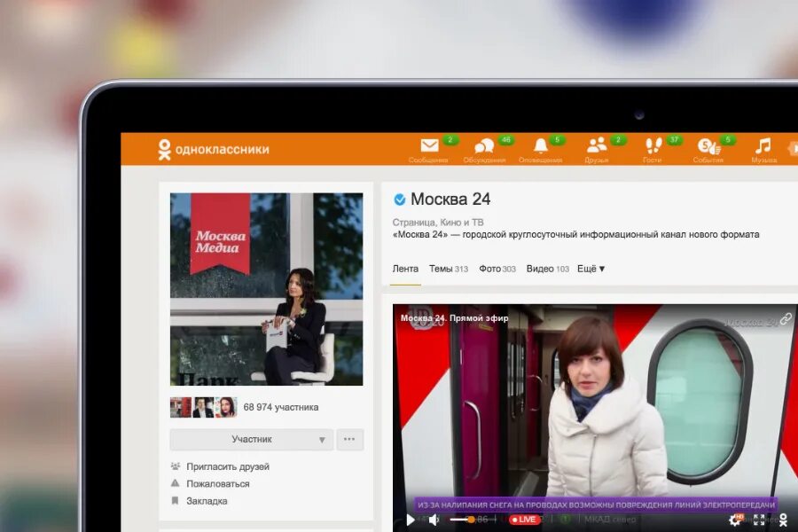Expand the Участник membership dropdown
The image size is (798, 532).
[252, 440]
